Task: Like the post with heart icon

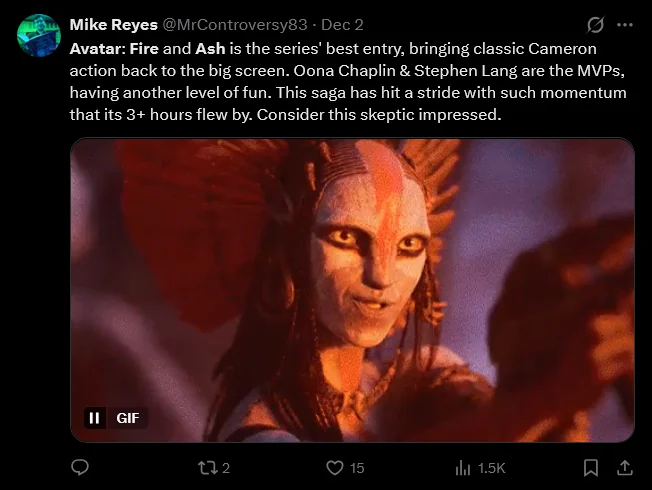Action: (335, 468)
